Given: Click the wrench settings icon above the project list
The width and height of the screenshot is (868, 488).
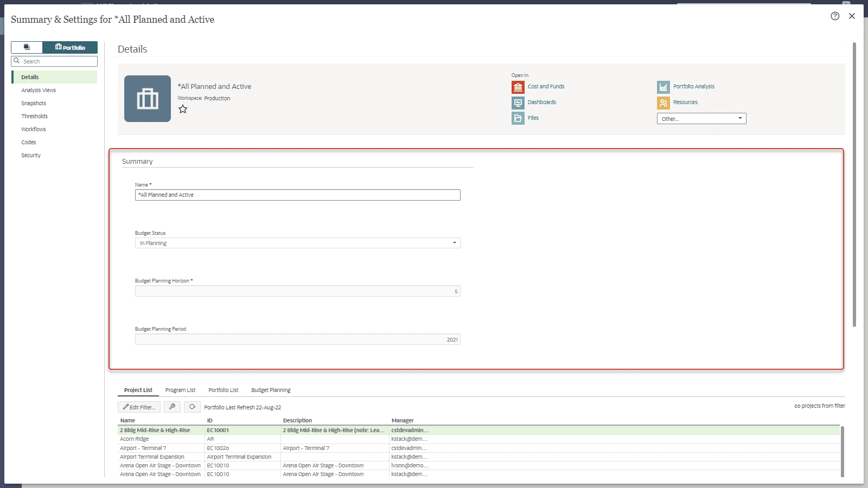Looking at the screenshot, I should [173, 407].
